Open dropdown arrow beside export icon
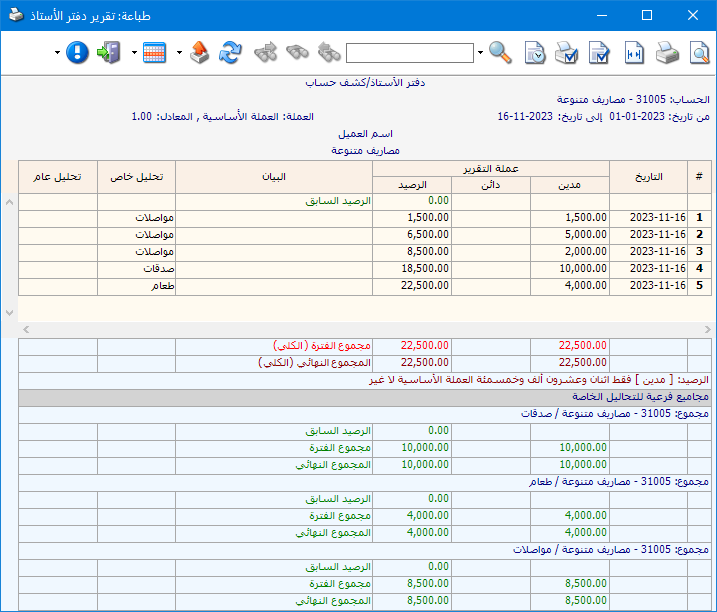 click(x=179, y=53)
